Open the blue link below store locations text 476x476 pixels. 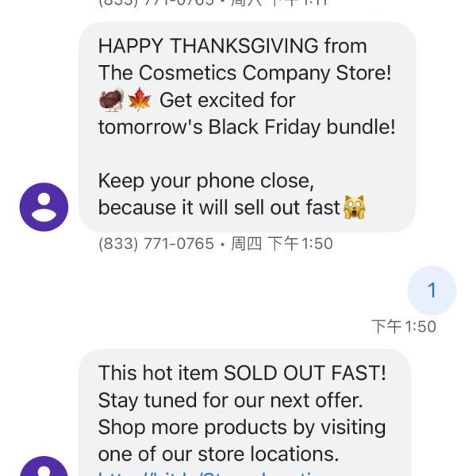(x=209, y=473)
